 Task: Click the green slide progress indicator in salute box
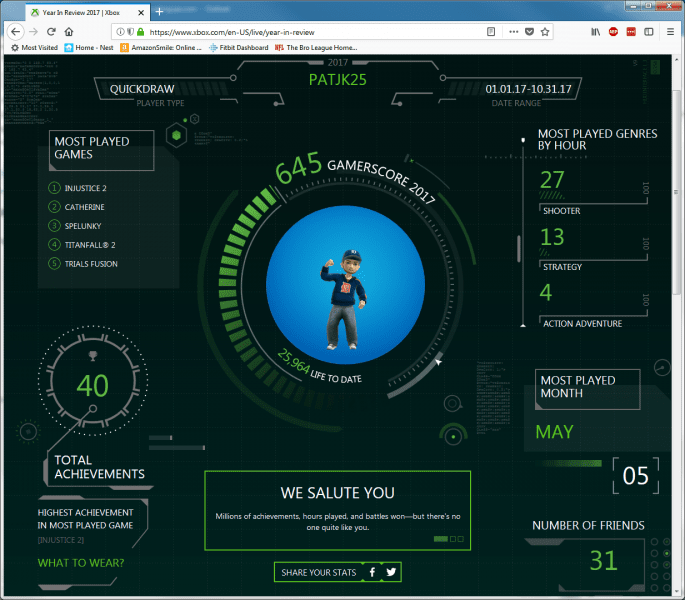click(x=440, y=539)
